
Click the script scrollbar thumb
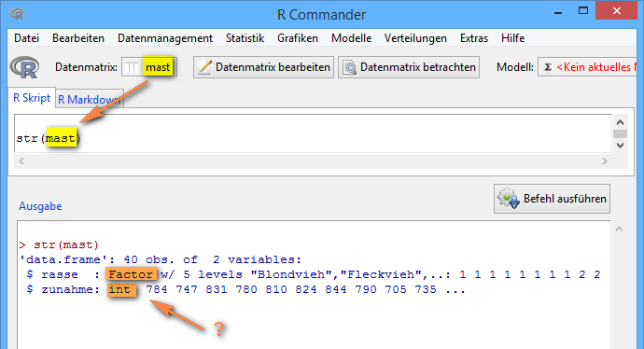point(620,133)
